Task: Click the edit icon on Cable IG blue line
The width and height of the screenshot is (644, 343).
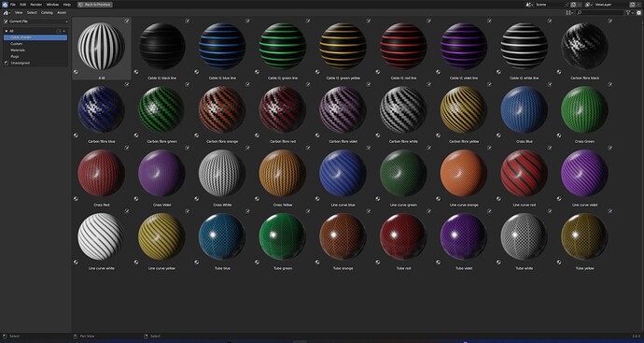Action: point(247,21)
